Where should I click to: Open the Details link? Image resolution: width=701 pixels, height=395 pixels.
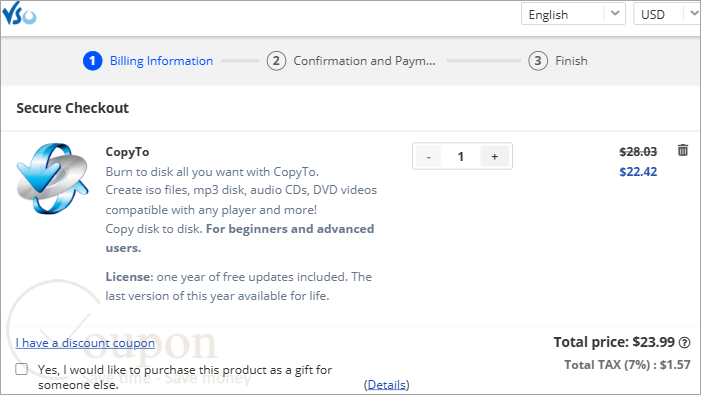(x=387, y=384)
